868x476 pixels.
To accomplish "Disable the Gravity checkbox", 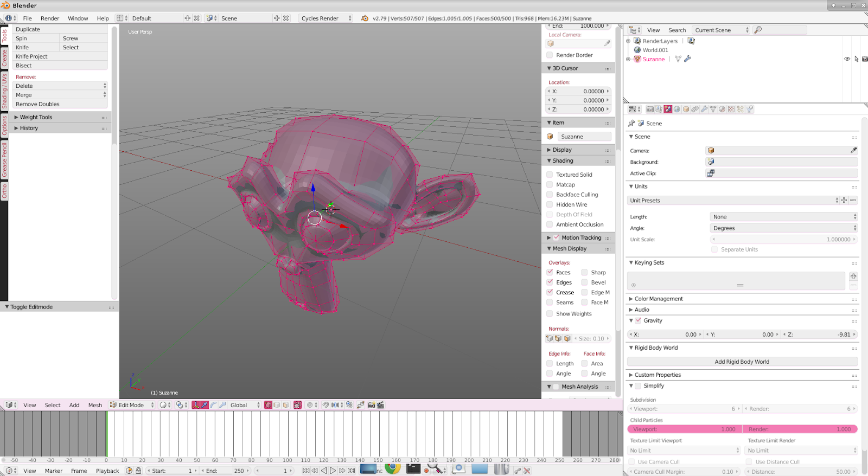I will (x=639, y=320).
